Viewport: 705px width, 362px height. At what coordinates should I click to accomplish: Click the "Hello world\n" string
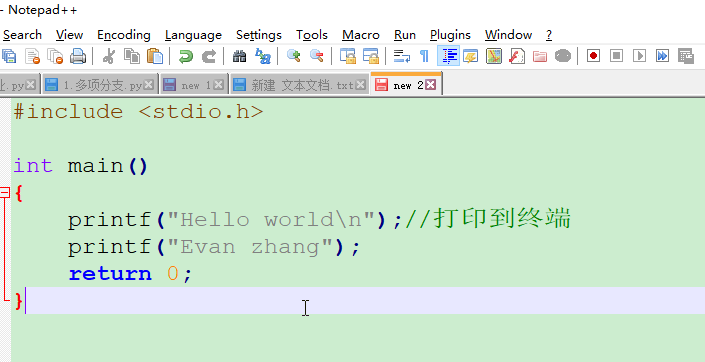(271, 220)
